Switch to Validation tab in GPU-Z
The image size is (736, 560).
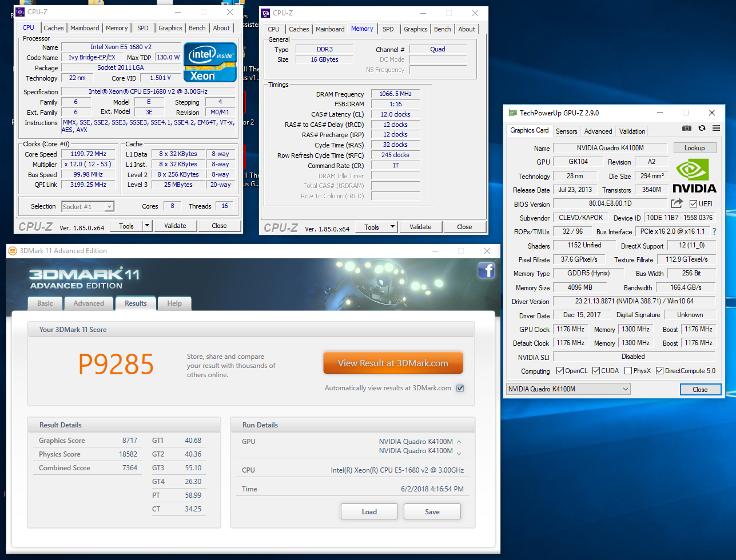(632, 131)
